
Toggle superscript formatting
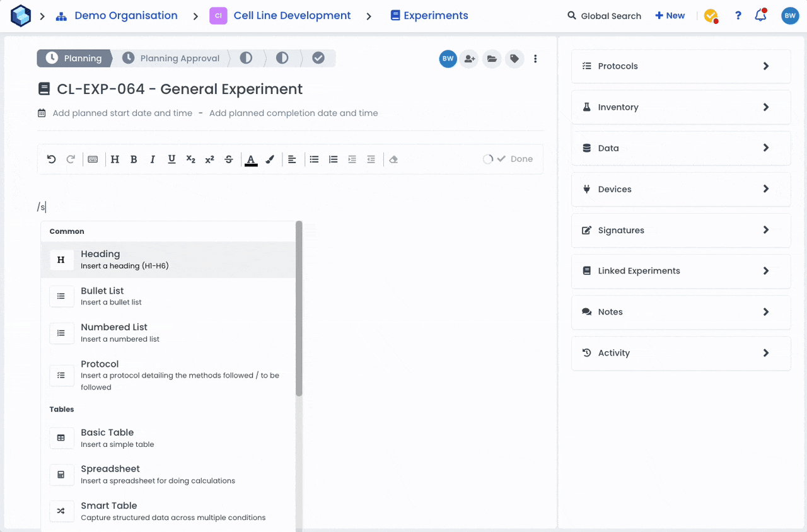[x=210, y=159]
